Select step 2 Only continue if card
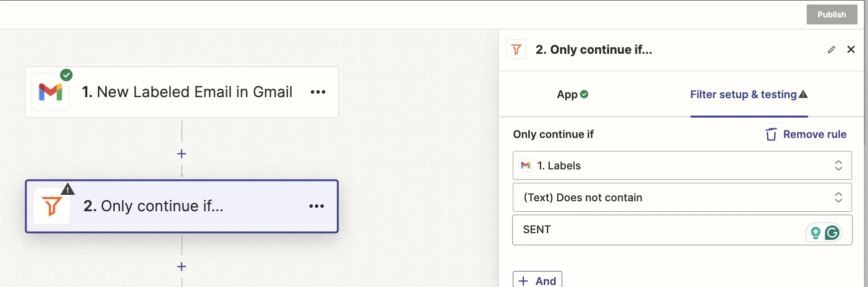Viewport: 868px width, 287px height. tap(182, 206)
